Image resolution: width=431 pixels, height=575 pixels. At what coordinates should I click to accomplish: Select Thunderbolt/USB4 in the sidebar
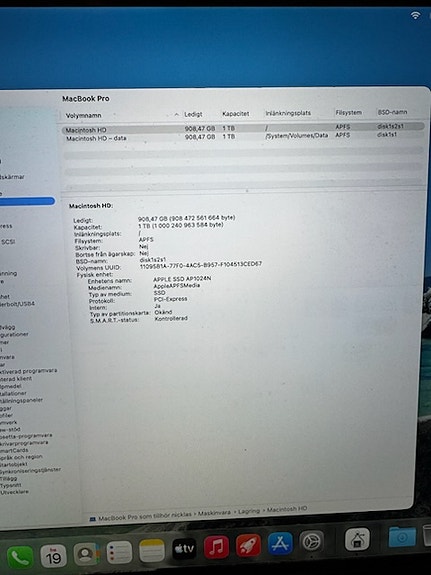click(x=17, y=304)
